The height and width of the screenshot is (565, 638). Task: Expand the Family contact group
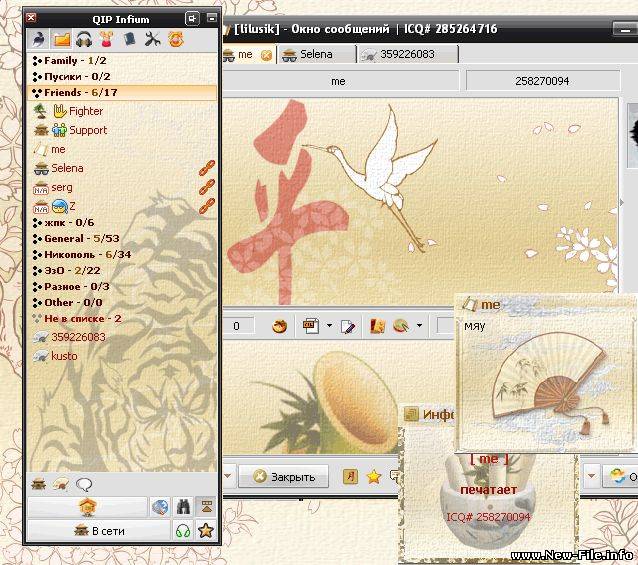69,60
